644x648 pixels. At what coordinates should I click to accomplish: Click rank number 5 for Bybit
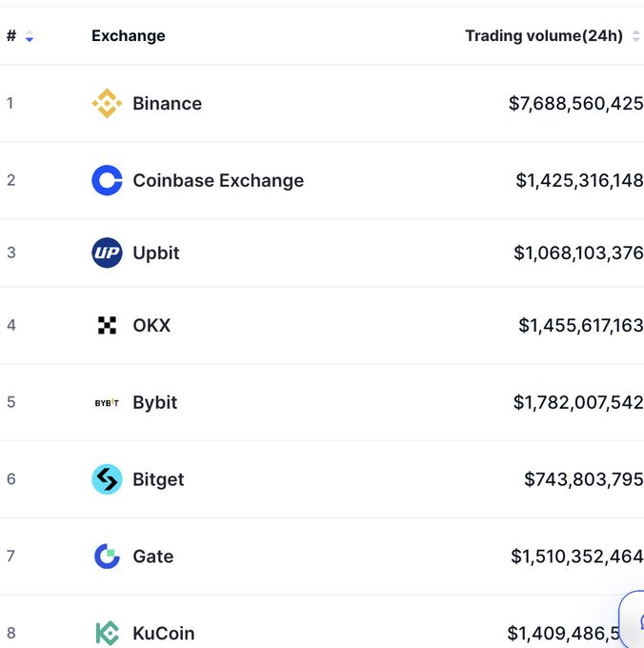tap(11, 402)
